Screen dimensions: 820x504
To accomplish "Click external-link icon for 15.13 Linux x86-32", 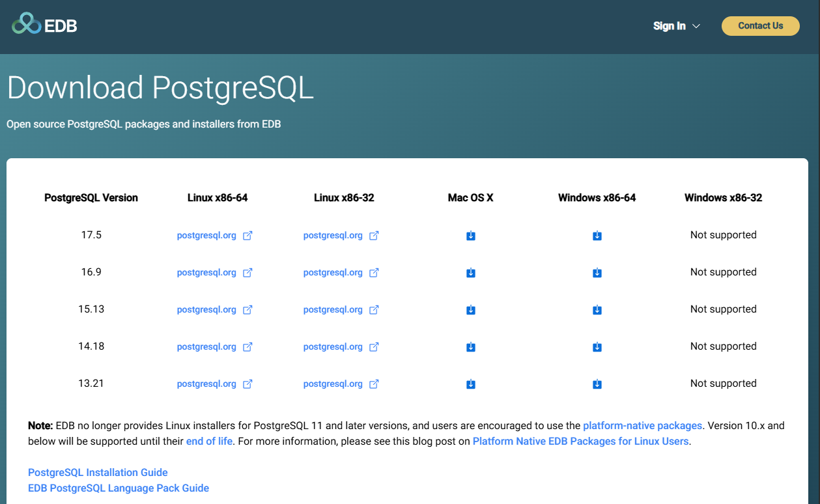I will click(x=374, y=310).
